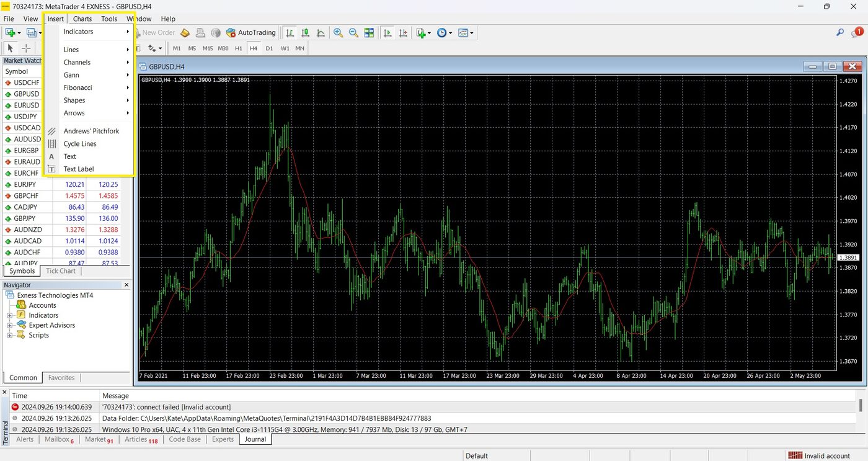Select the Cursor arrow tool
Viewport: 868px width, 461px height.
(x=10, y=48)
